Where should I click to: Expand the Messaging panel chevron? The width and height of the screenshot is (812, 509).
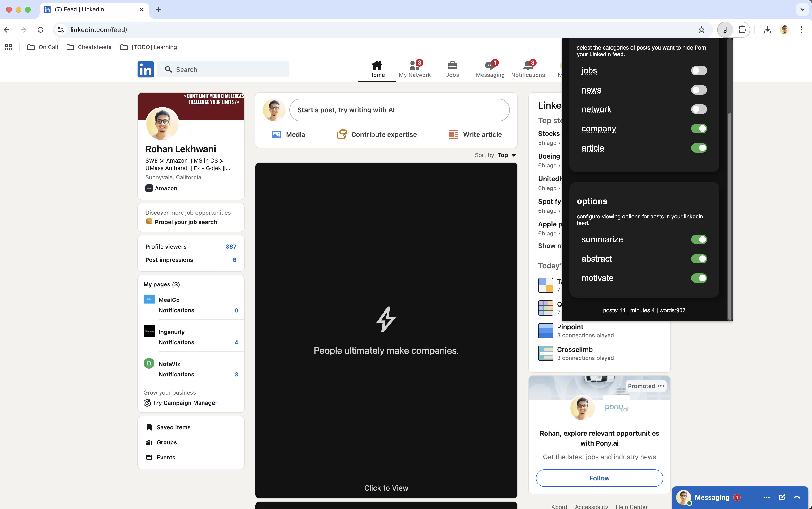coord(796,497)
